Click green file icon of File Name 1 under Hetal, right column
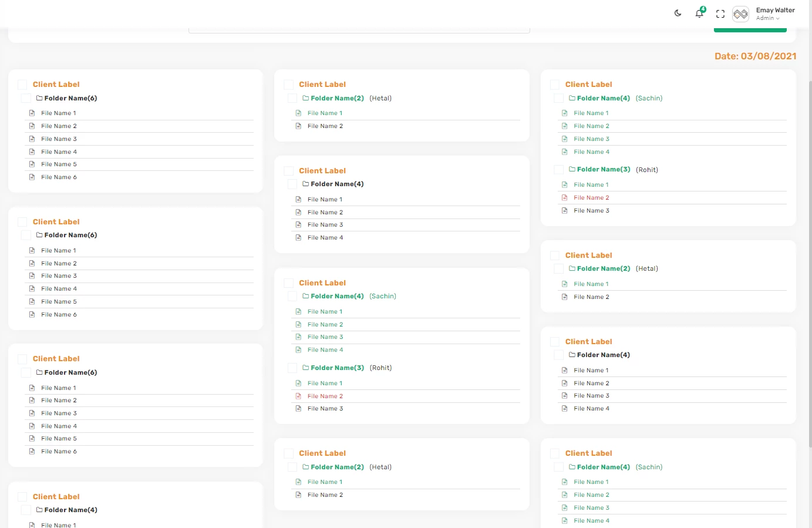The height and width of the screenshot is (528, 812). (565, 284)
